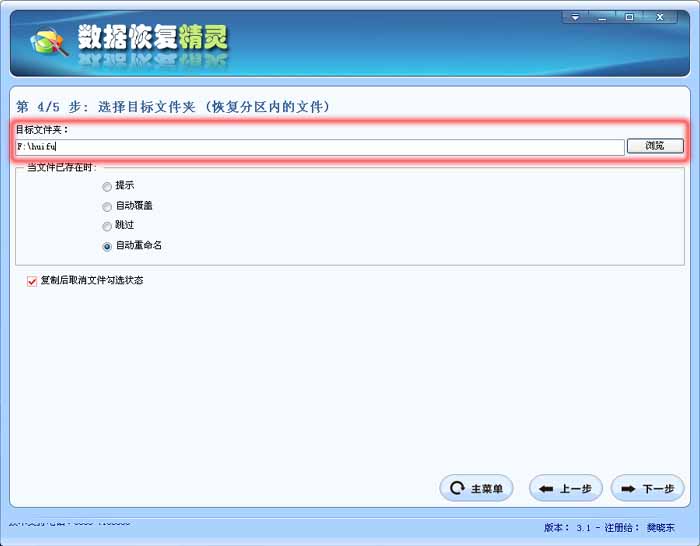Open the title bar dropdown arrow menu

point(575,17)
